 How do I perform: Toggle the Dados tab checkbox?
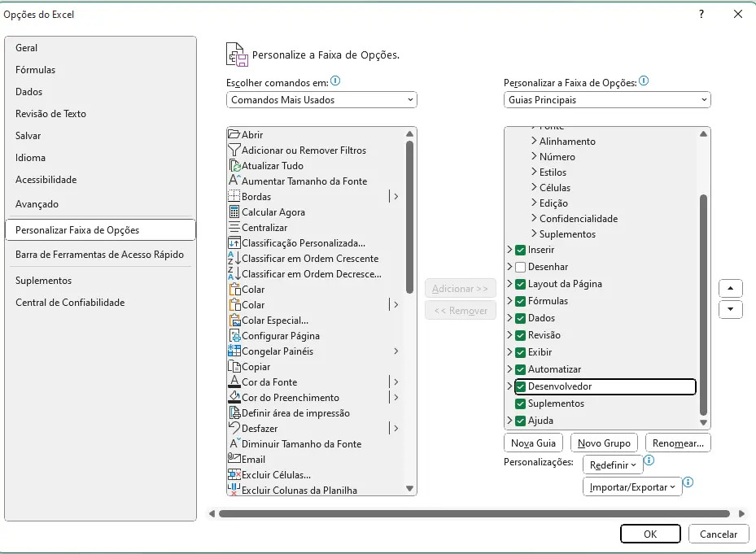pyautogui.click(x=520, y=318)
